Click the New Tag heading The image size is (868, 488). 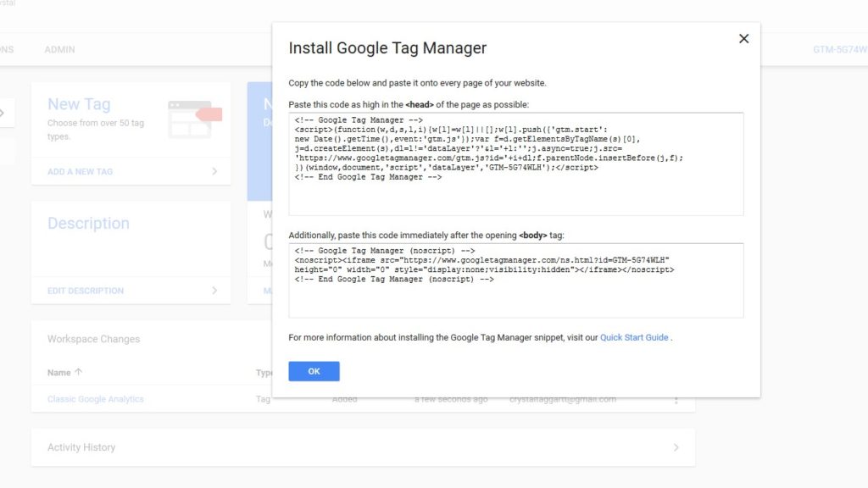point(79,104)
